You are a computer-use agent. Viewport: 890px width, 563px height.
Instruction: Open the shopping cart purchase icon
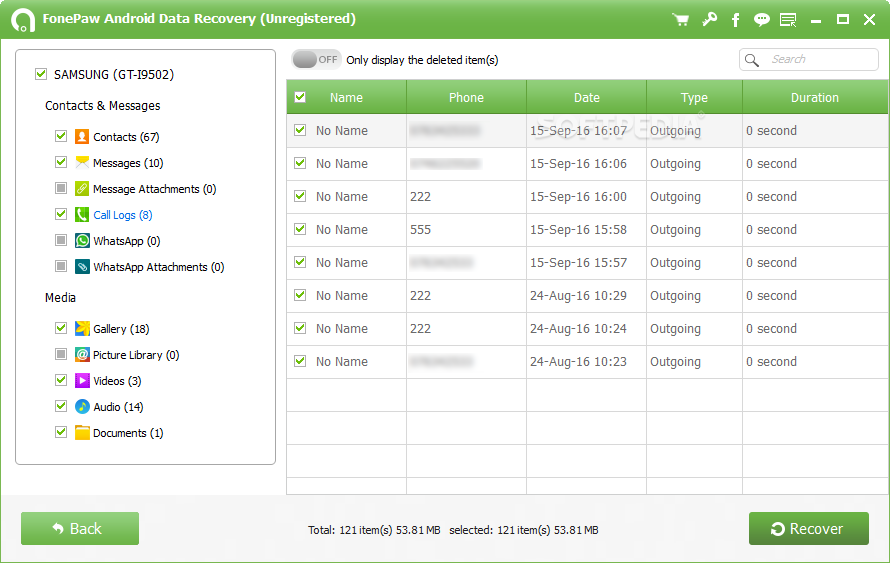pos(680,20)
